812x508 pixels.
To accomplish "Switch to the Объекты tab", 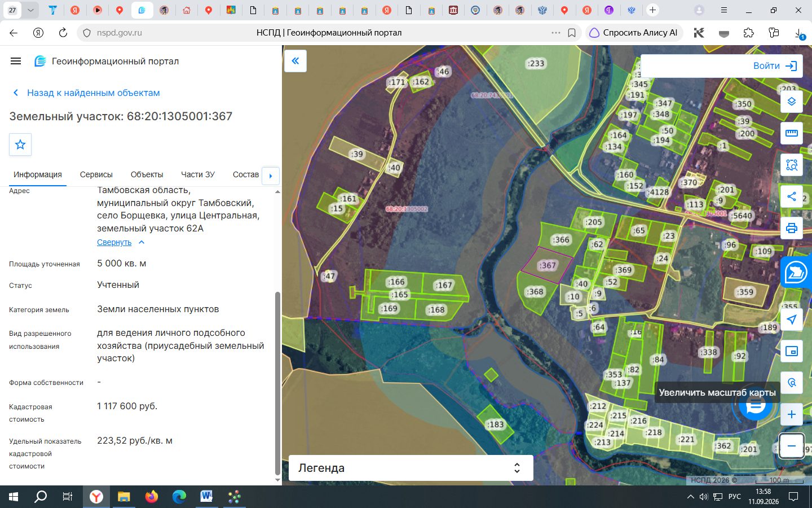I will point(147,174).
